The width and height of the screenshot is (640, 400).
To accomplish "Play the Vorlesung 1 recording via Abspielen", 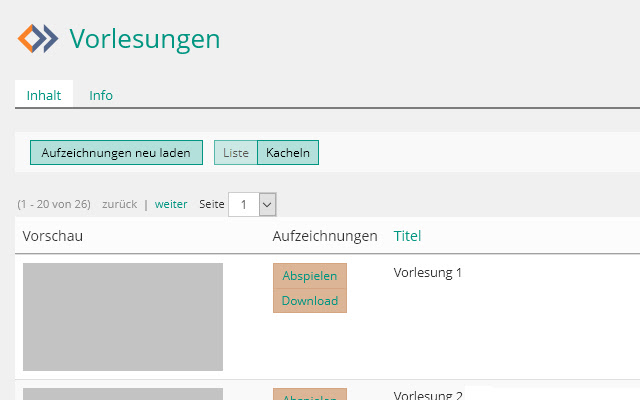I will coord(310,276).
